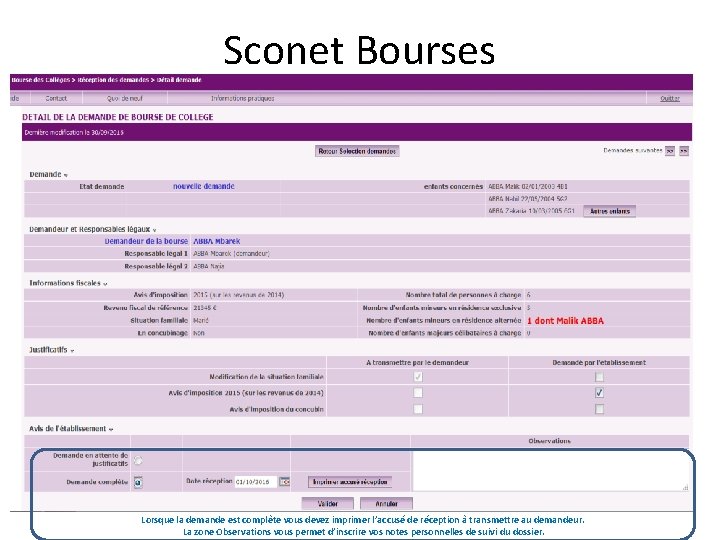
Task: Click the 'Autres enfants' button
Action: (609, 211)
